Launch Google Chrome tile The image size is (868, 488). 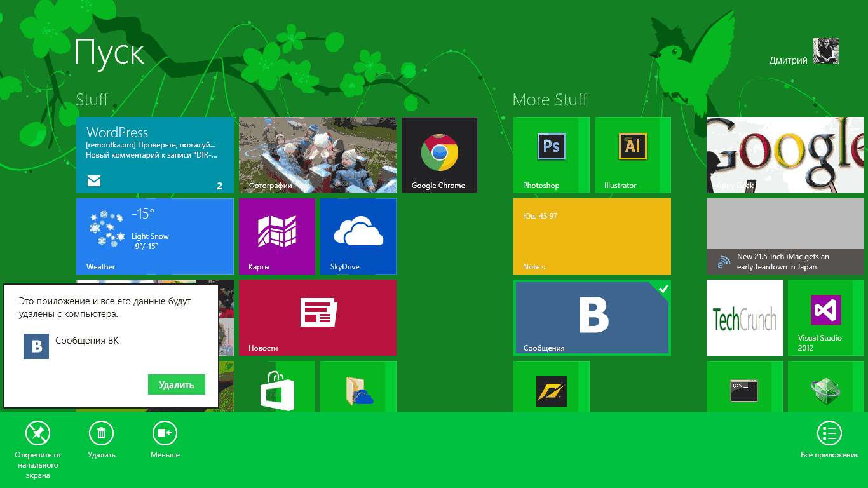[x=440, y=155]
